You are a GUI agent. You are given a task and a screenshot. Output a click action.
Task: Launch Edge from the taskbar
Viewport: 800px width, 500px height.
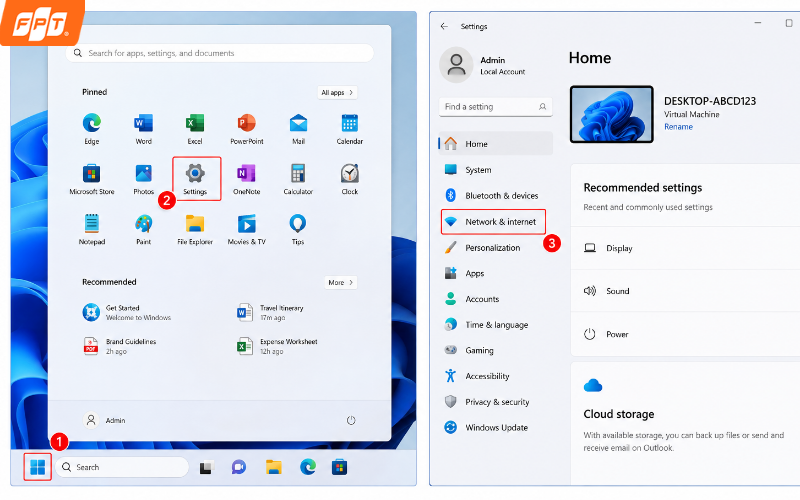click(x=308, y=467)
